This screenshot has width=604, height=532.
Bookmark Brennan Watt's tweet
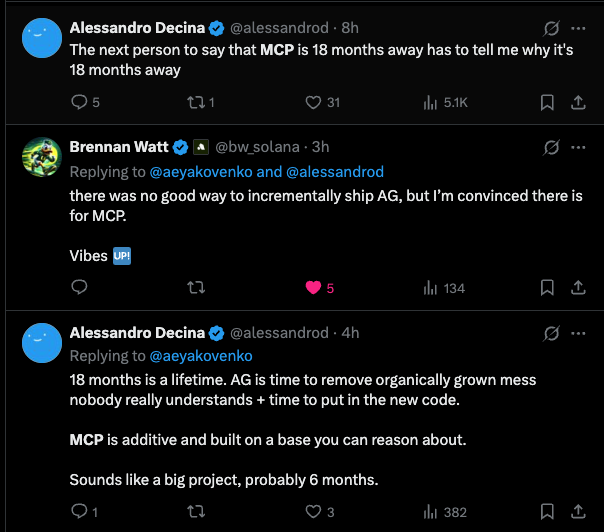[547, 288]
